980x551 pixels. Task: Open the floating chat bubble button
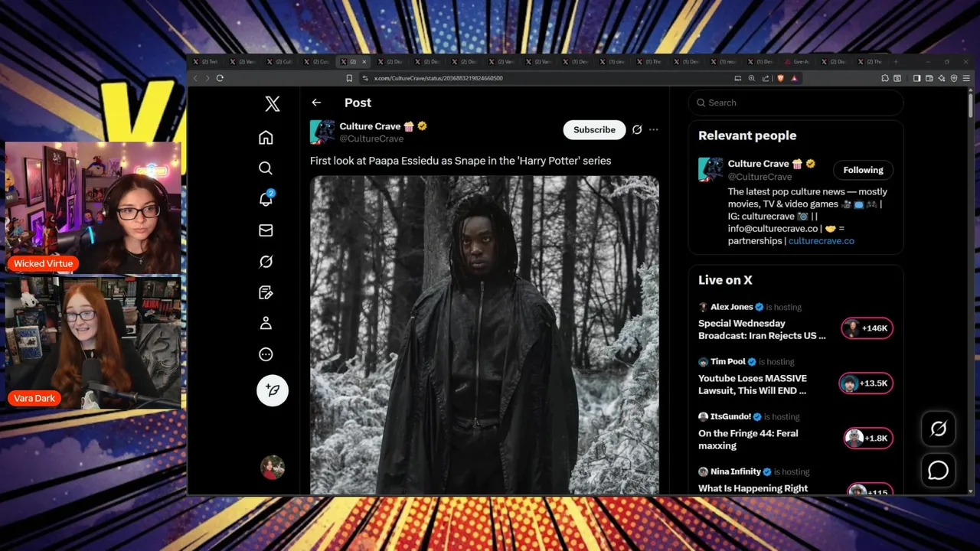[939, 471]
